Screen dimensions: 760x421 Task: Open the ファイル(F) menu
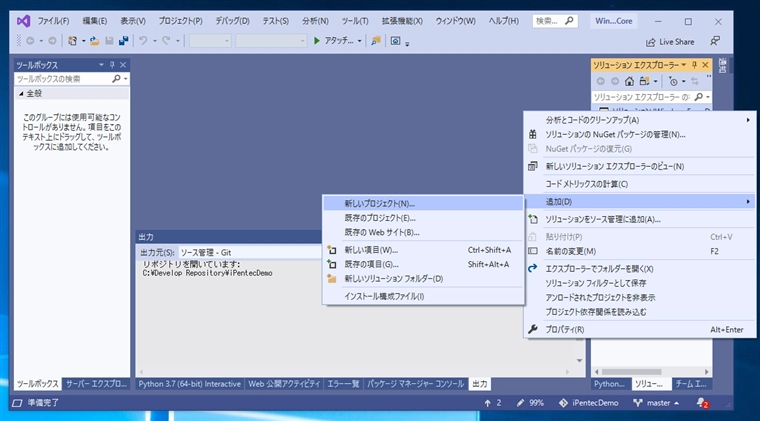pyautogui.click(x=53, y=21)
